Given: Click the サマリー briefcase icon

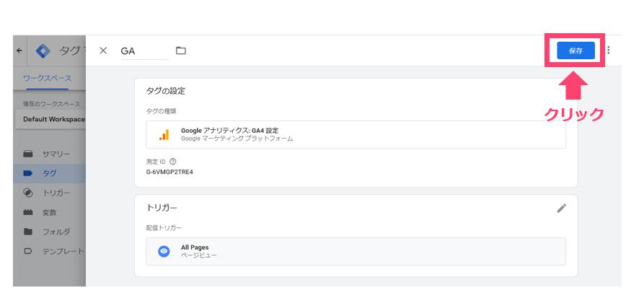Looking at the screenshot, I should tap(28, 154).
